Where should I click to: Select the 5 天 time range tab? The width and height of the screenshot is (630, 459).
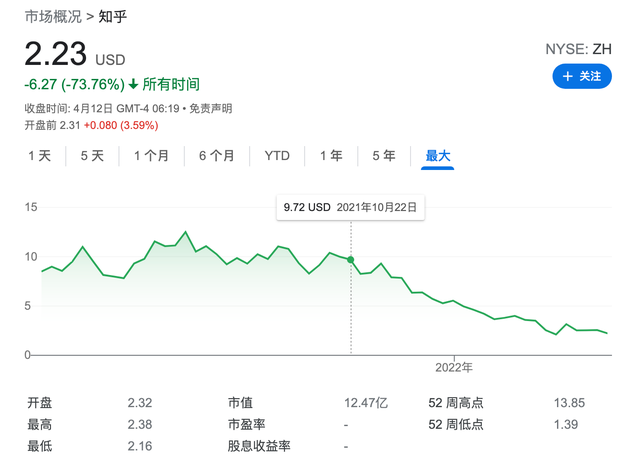point(92,156)
